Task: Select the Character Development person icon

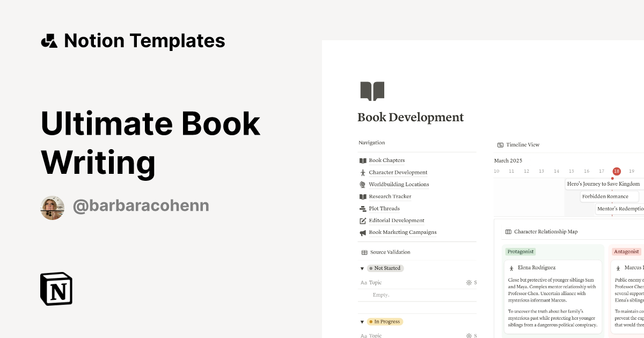Action: 363,172
